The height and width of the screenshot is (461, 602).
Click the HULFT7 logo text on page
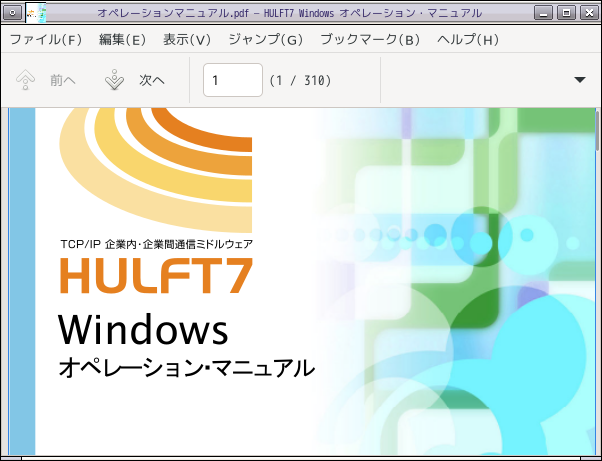click(156, 276)
